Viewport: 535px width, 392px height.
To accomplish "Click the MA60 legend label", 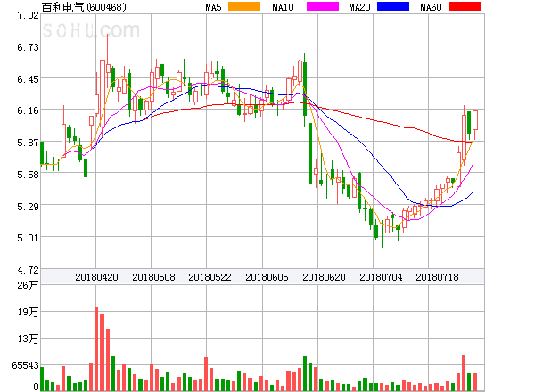I will 431,7.
